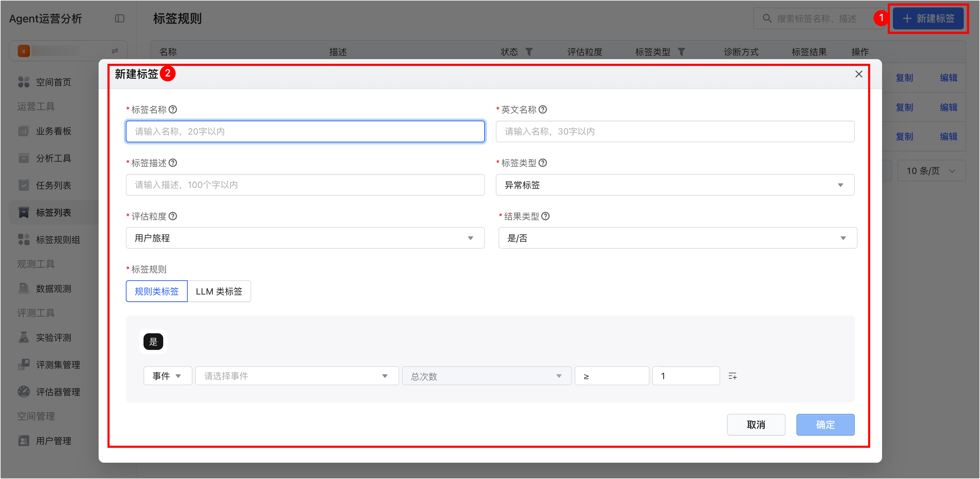
Task: Open 标签规则组 in sidebar
Action: [x=58, y=239]
